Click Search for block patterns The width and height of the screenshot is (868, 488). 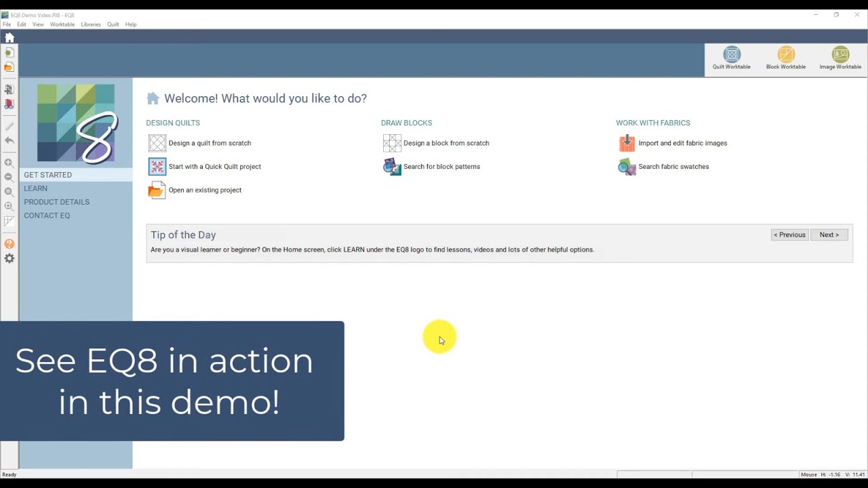point(432,167)
